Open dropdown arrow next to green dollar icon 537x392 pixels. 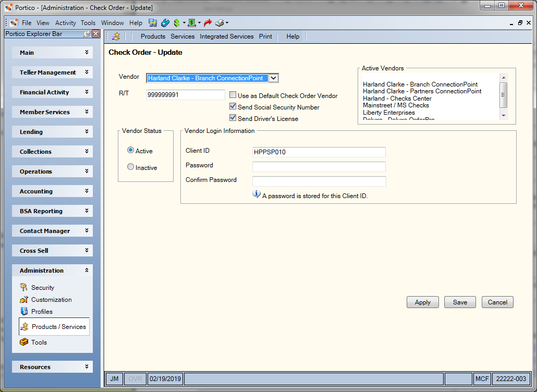coord(184,23)
